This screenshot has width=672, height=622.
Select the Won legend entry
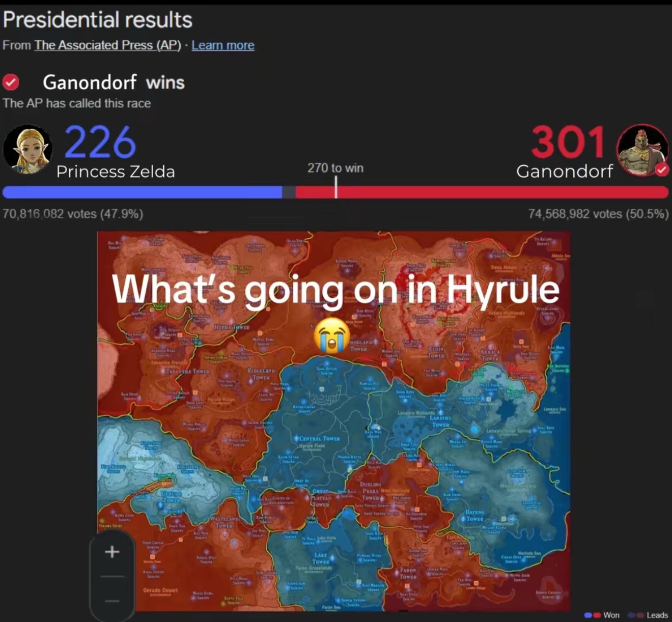pos(602,615)
